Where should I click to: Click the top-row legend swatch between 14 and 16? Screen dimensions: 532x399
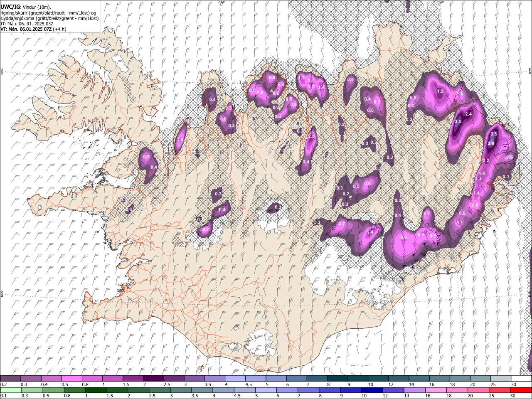[419, 378]
